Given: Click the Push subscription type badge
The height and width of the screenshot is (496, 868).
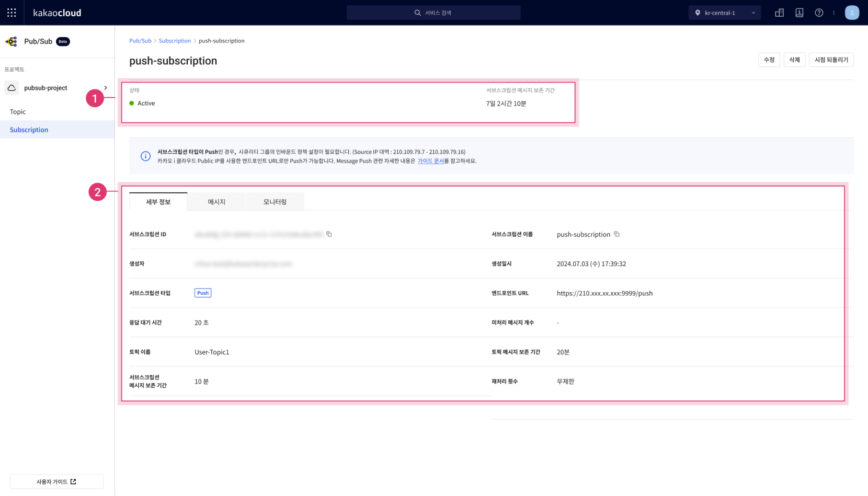Looking at the screenshot, I should [x=203, y=293].
